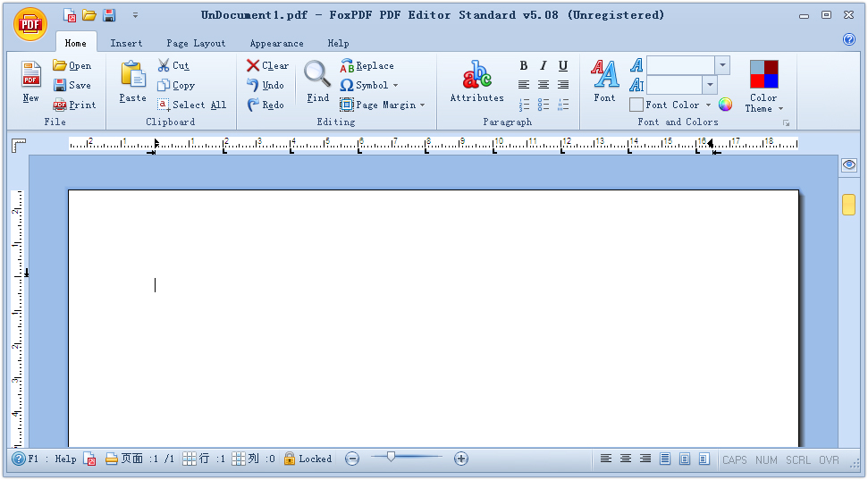Expand the Font Color dropdown arrow

coord(708,105)
